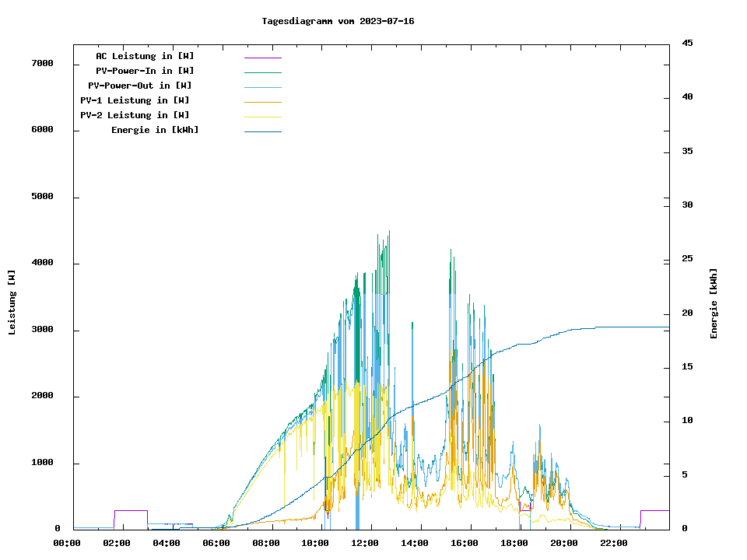Click the 'PV-Power-In in [W]' legend entry
This screenshot has height=560, width=747.
point(145,71)
